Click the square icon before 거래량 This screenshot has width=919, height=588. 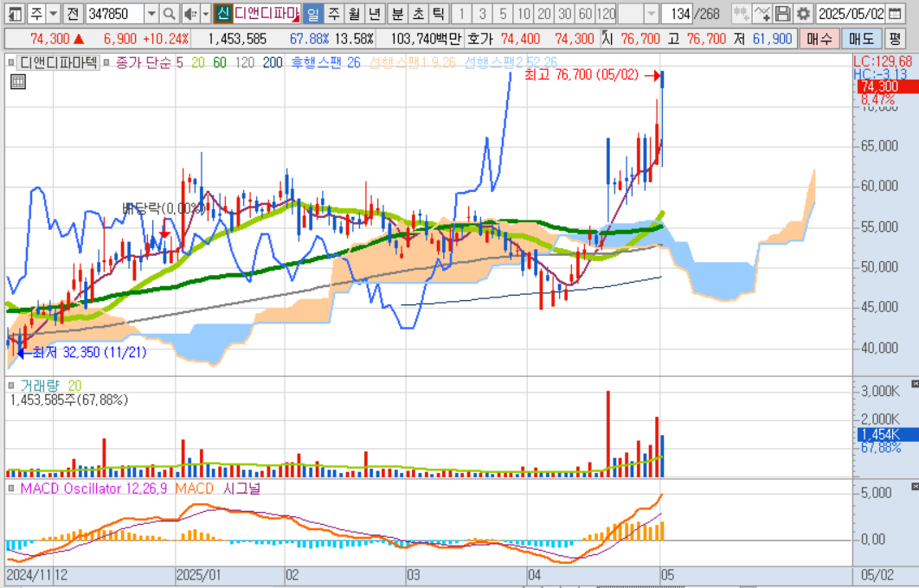[11, 386]
